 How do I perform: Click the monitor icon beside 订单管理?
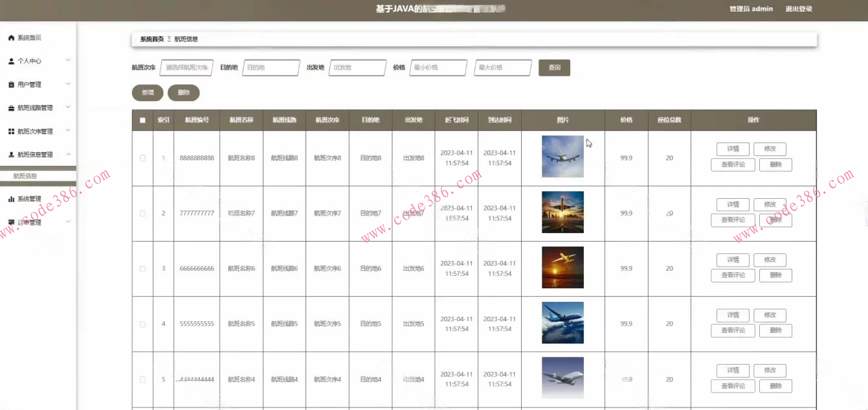tap(10, 222)
